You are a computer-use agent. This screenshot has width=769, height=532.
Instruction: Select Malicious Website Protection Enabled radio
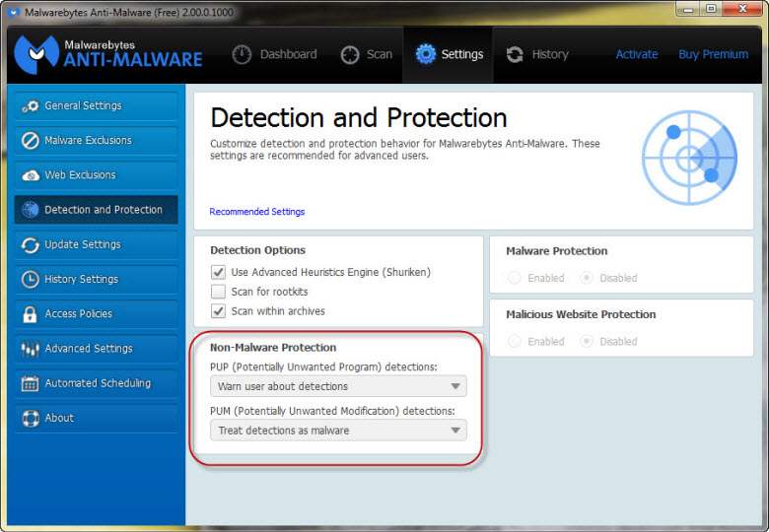(515, 341)
